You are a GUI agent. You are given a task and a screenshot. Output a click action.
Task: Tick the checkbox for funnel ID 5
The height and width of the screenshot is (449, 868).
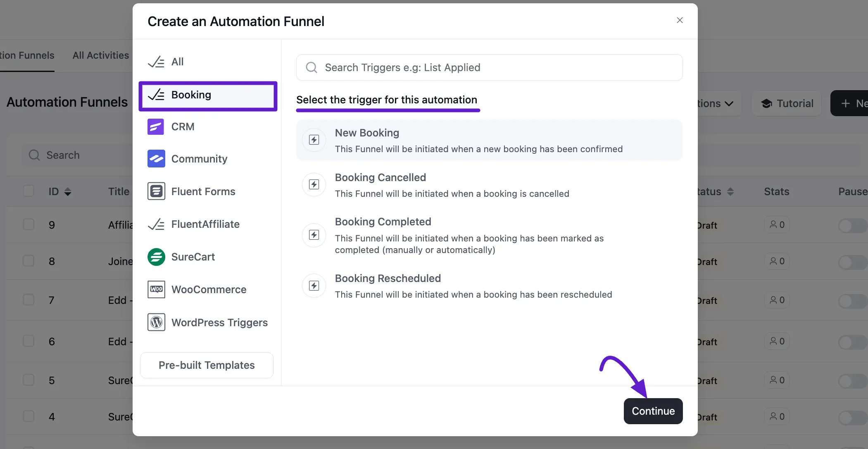pyautogui.click(x=29, y=380)
